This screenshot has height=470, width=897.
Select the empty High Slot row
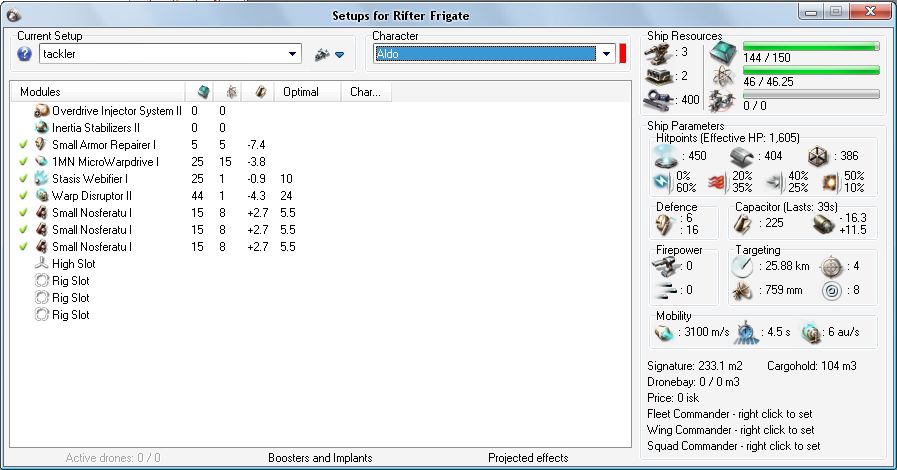coord(320,264)
